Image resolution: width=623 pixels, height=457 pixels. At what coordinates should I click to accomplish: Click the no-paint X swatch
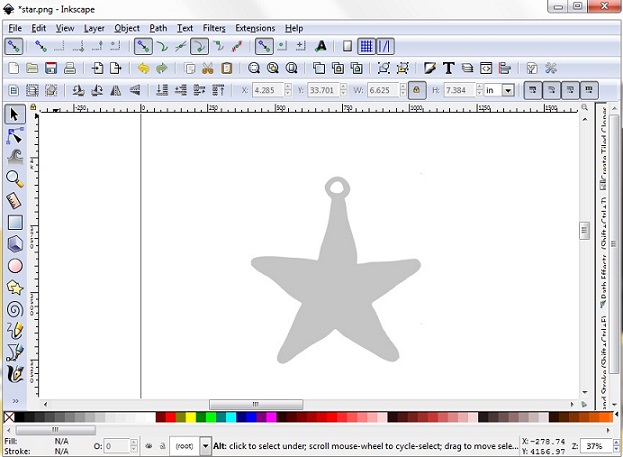(x=9, y=417)
